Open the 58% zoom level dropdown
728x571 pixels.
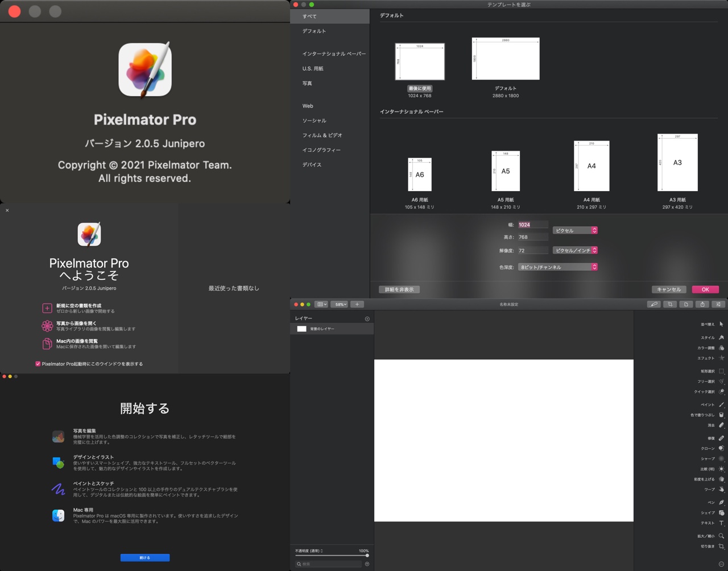coord(340,304)
